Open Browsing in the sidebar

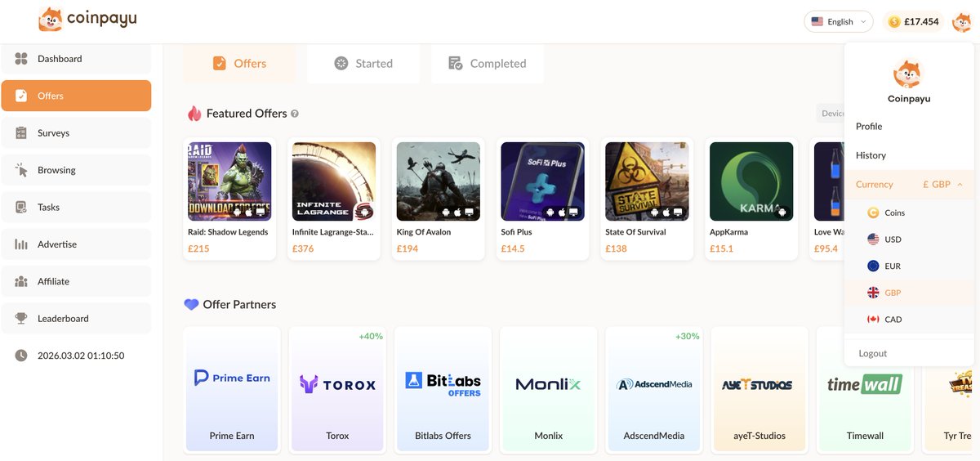pyautogui.click(x=76, y=170)
